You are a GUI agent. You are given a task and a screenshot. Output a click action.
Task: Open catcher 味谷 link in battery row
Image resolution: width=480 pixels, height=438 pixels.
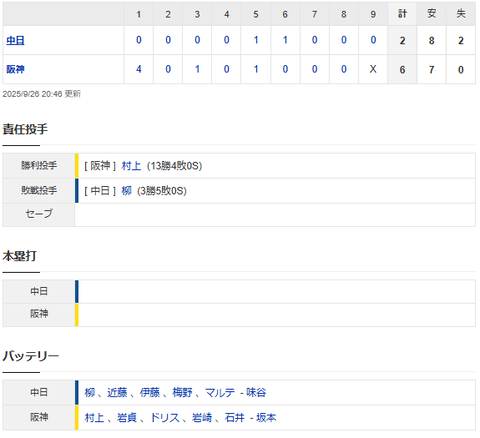coord(256,392)
